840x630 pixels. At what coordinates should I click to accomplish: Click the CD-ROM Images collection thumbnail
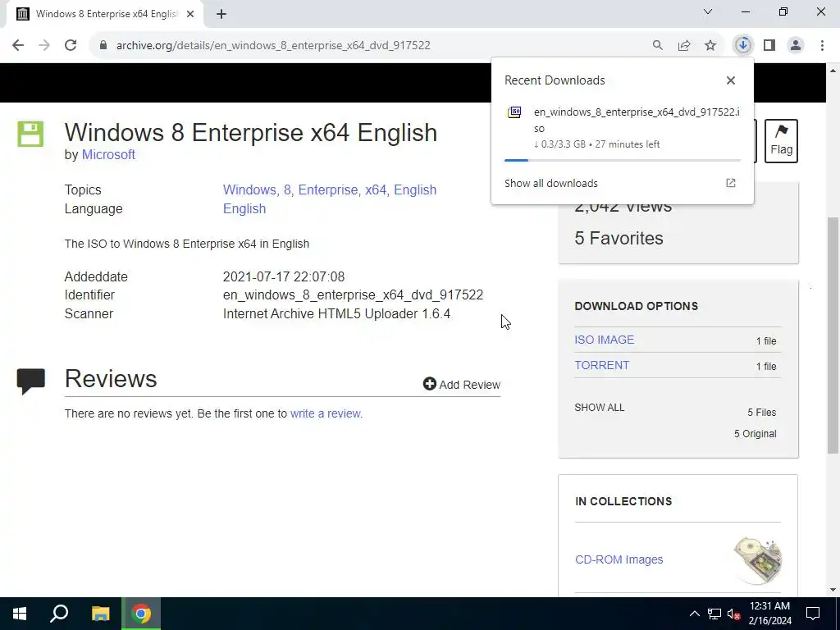[758, 560]
